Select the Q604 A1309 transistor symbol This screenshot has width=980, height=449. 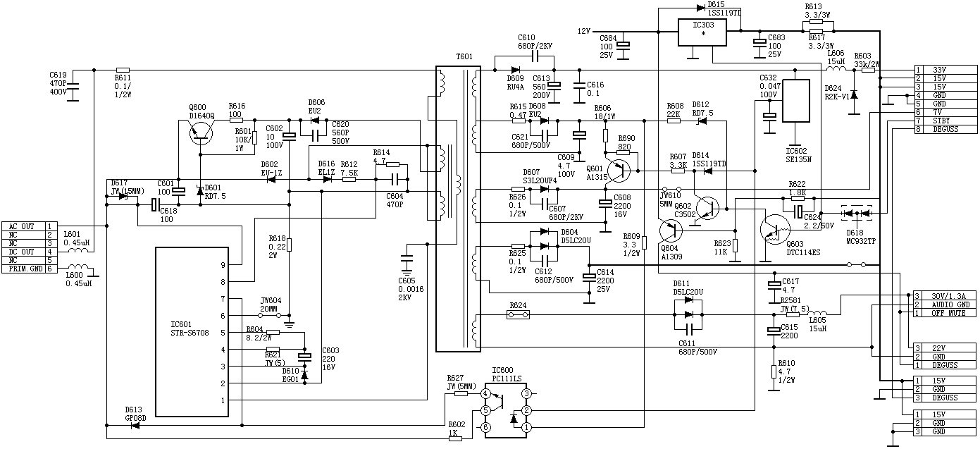click(x=671, y=230)
